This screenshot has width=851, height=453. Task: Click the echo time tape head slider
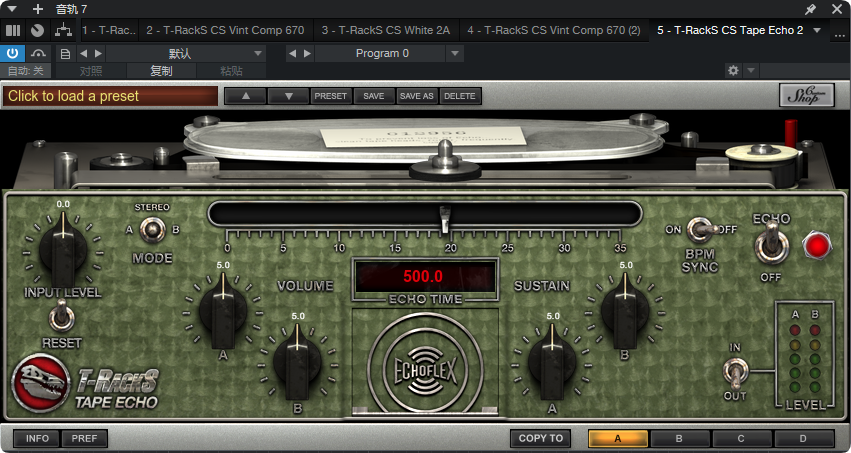(445, 219)
